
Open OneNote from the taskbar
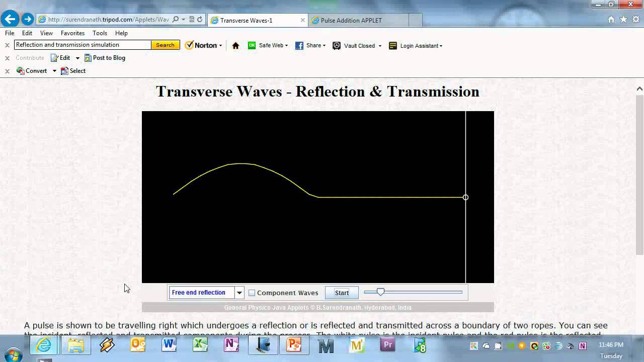pos(231,345)
